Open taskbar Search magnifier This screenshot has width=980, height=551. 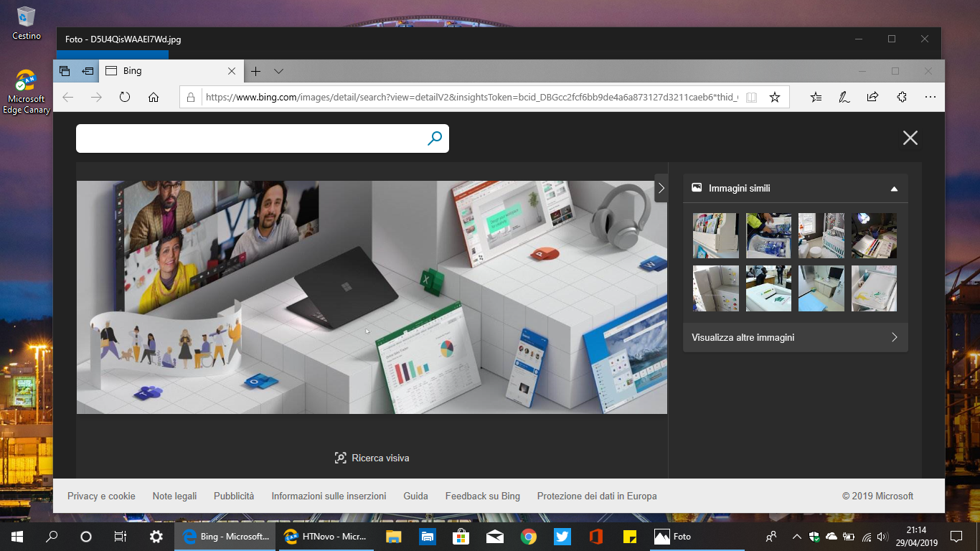52,536
